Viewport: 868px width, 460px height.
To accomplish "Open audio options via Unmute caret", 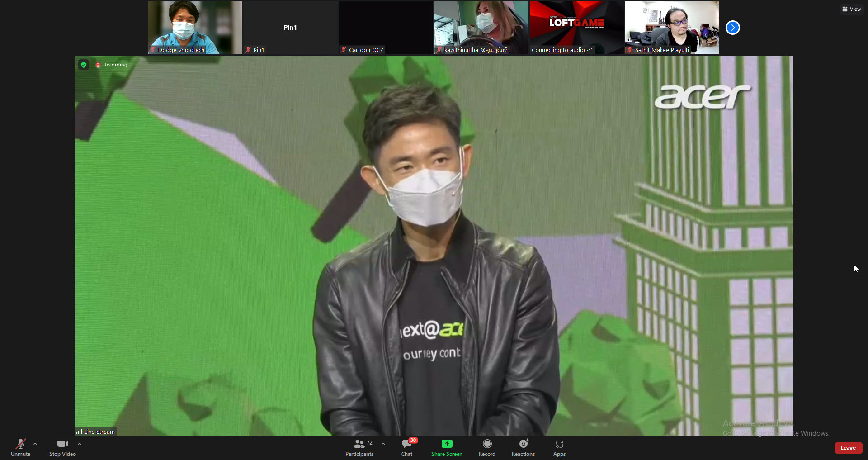I will (35, 443).
